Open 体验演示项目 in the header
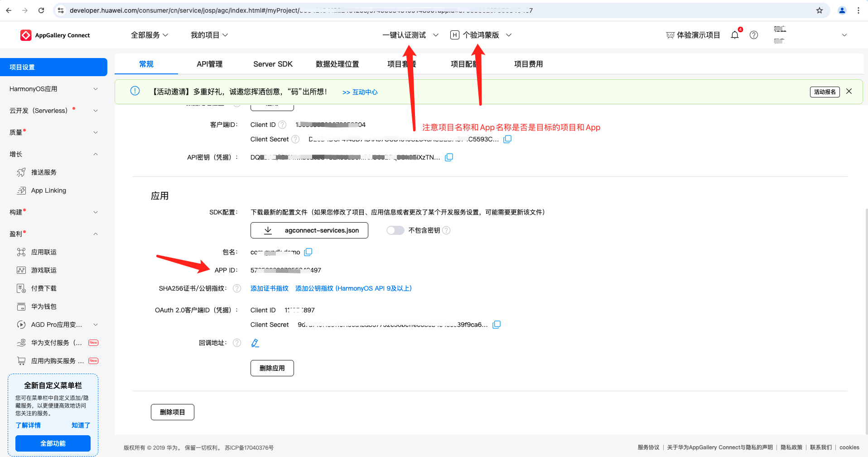 click(693, 35)
